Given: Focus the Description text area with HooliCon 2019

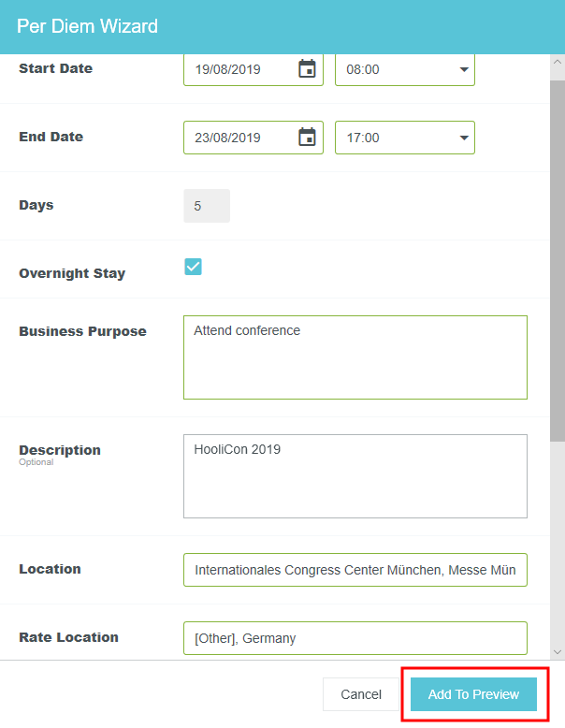Looking at the screenshot, I should tap(355, 476).
